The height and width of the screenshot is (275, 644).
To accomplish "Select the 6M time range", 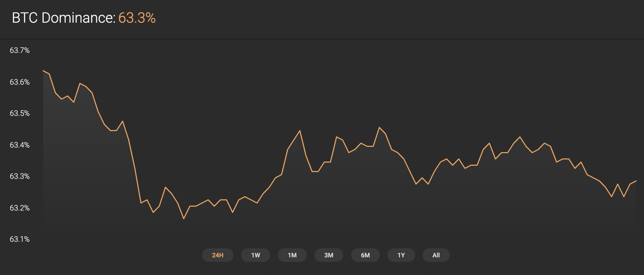I will [365, 255].
